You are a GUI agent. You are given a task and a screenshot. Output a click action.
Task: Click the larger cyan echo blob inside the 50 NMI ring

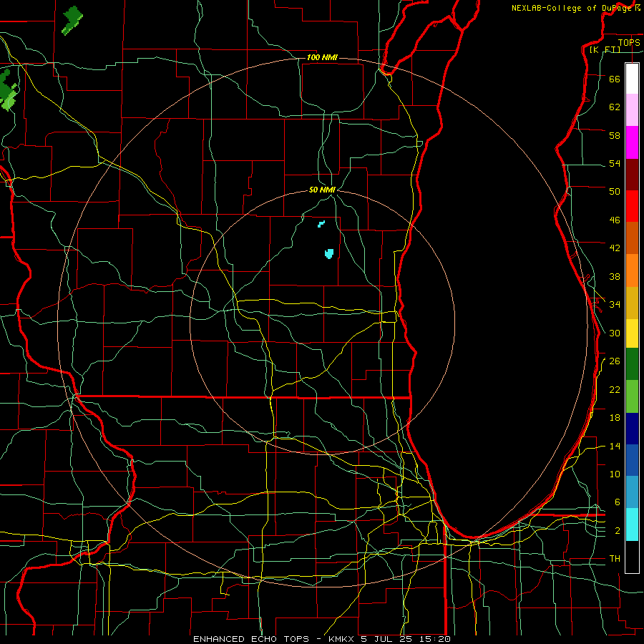329,254
